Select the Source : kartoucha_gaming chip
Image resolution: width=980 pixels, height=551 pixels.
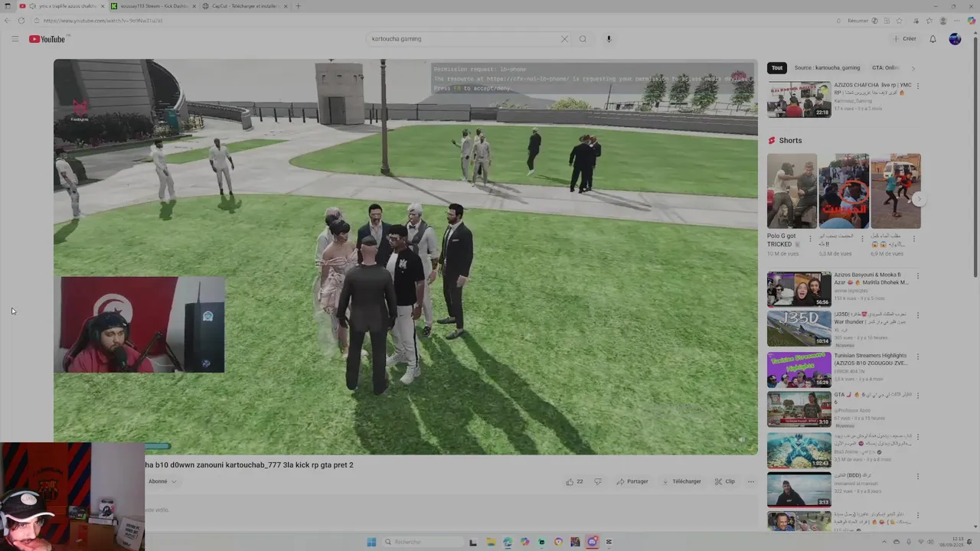click(x=827, y=68)
